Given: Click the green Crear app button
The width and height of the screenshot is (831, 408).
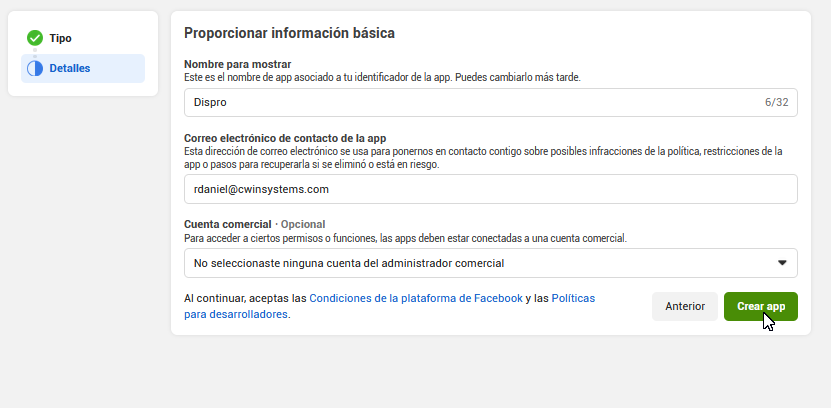Looking at the screenshot, I should click(x=760, y=307).
